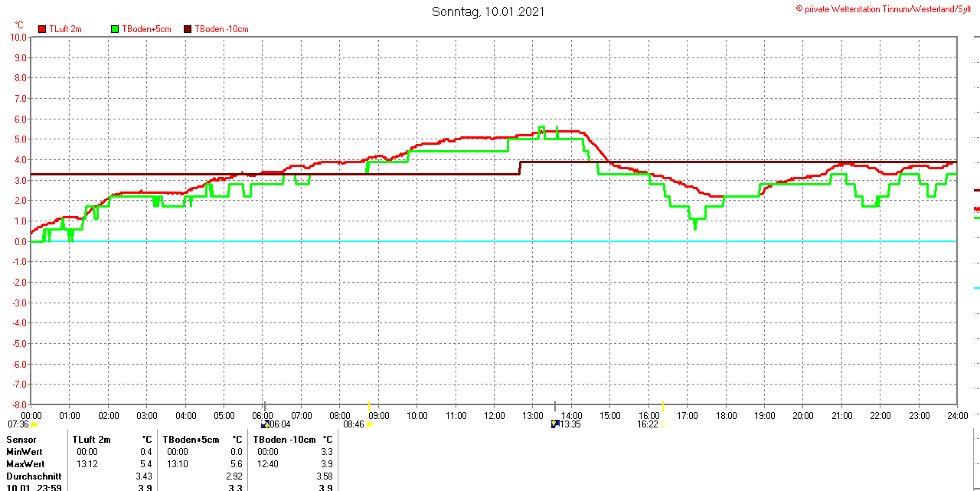Click the blue moon icon at 06:04
This screenshot has width=980, height=491.
(x=265, y=424)
